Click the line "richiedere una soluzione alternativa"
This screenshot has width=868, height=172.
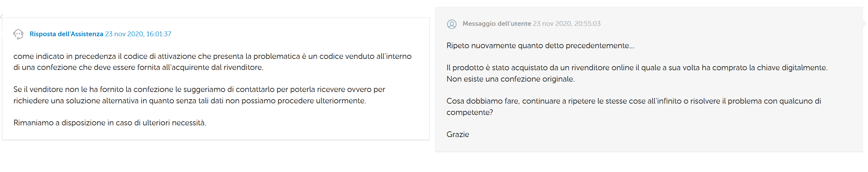click(189, 100)
